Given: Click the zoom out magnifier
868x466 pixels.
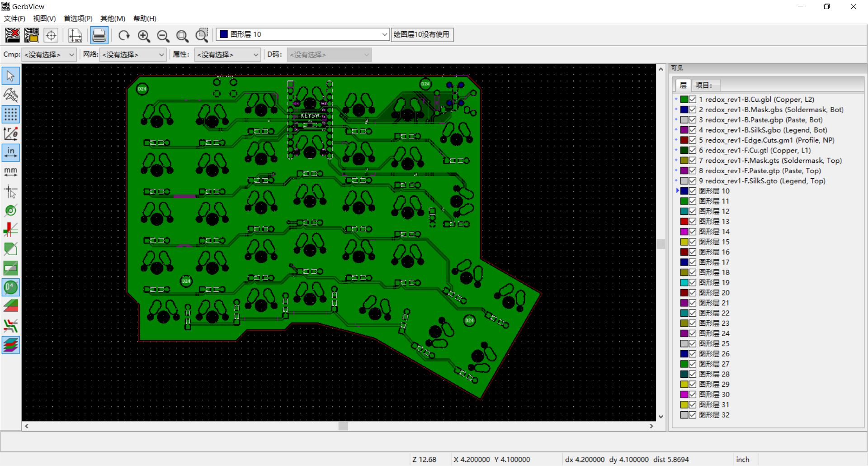Looking at the screenshot, I should [163, 36].
